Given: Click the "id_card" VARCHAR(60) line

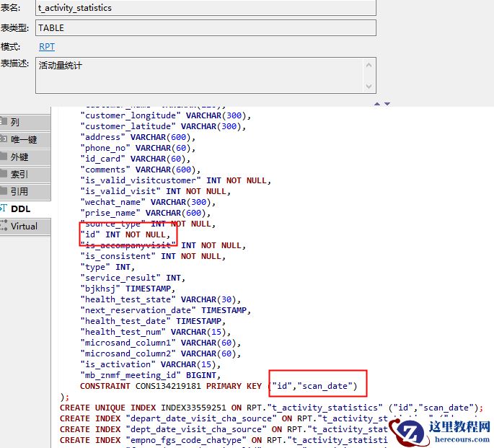Looking at the screenshot, I should click(136, 159).
